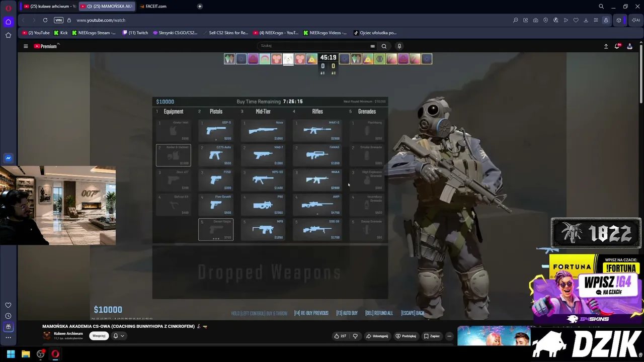The width and height of the screenshot is (644, 362).
Task: Toggle the Opera VPN badge
Action: (58, 20)
